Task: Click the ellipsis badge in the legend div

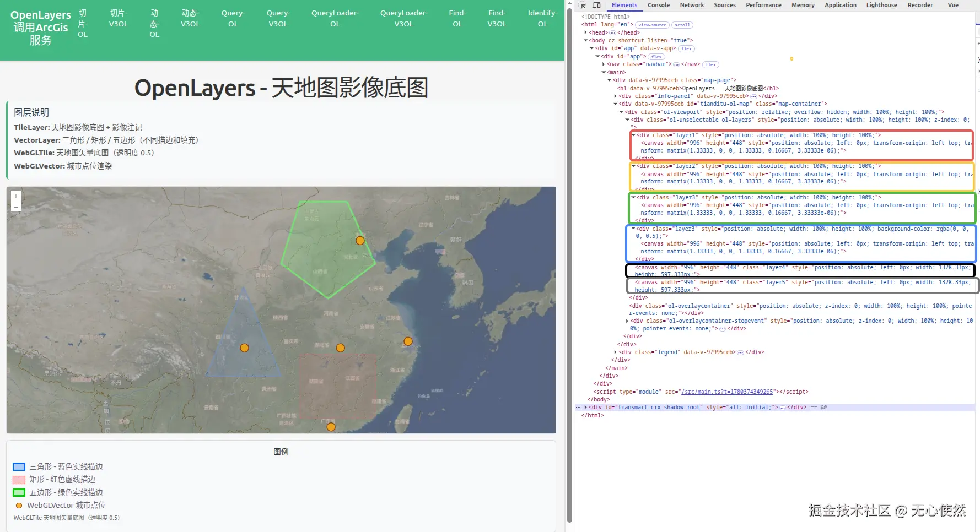Action: (x=740, y=352)
